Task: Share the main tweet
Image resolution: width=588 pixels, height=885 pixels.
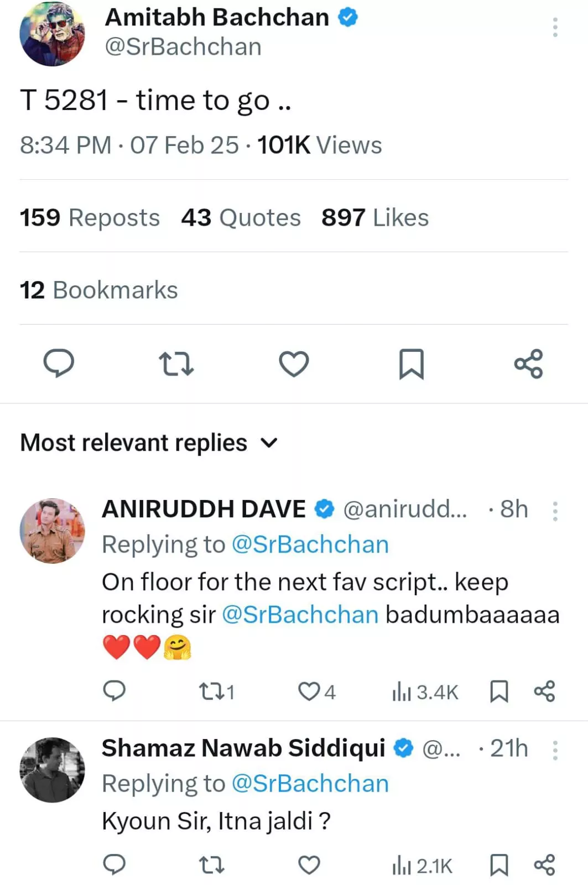Action: click(x=529, y=363)
